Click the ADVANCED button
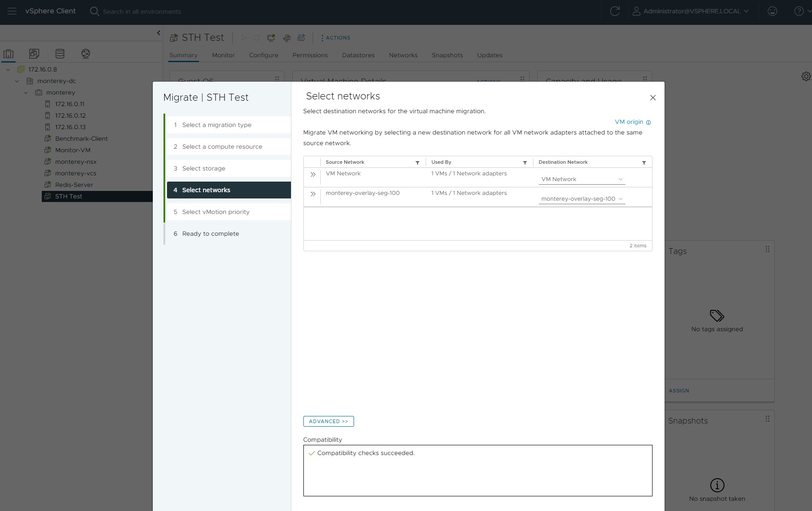This screenshot has height=511, width=812. pos(328,421)
